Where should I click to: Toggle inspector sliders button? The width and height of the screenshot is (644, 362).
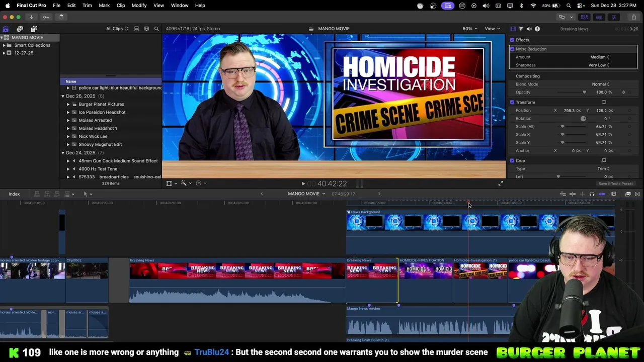[x=613, y=17]
